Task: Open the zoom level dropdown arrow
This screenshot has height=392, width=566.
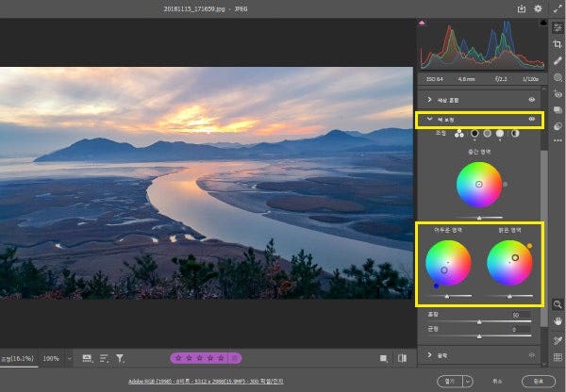Action: pyautogui.click(x=69, y=358)
